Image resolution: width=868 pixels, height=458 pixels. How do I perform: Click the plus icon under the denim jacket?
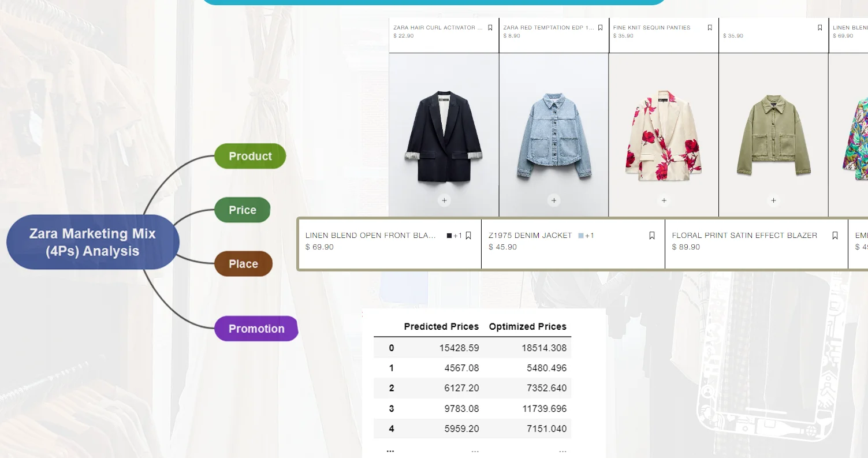tap(553, 200)
